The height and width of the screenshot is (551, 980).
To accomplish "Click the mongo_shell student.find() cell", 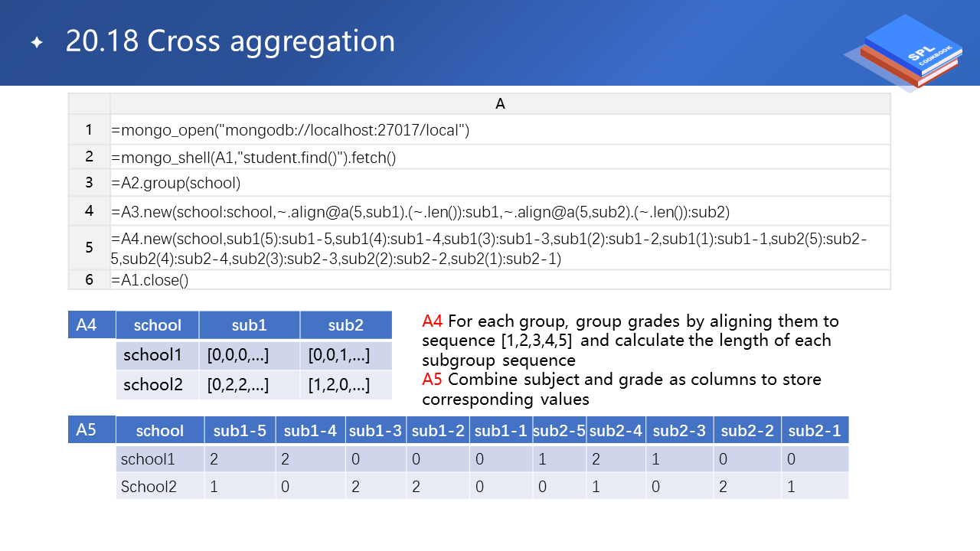I will point(253,158).
